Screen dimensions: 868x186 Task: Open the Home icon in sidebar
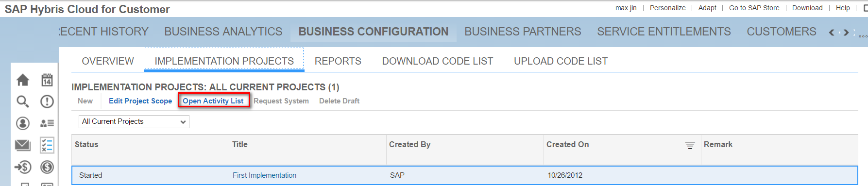coord(23,80)
